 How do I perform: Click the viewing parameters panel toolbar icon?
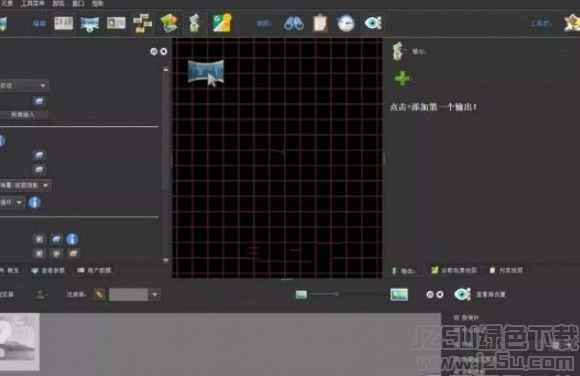(x=64, y=23)
